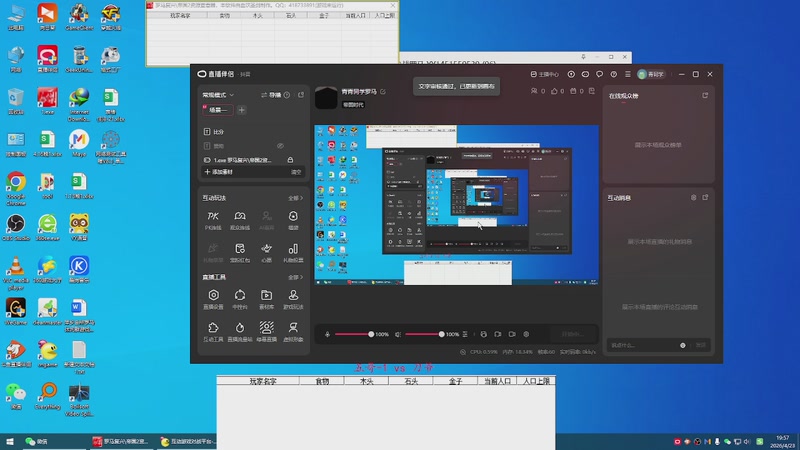Open the chat bubble icon in the title bar
Image resolution: width=800 pixels, height=450 pixels.
coord(599,74)
